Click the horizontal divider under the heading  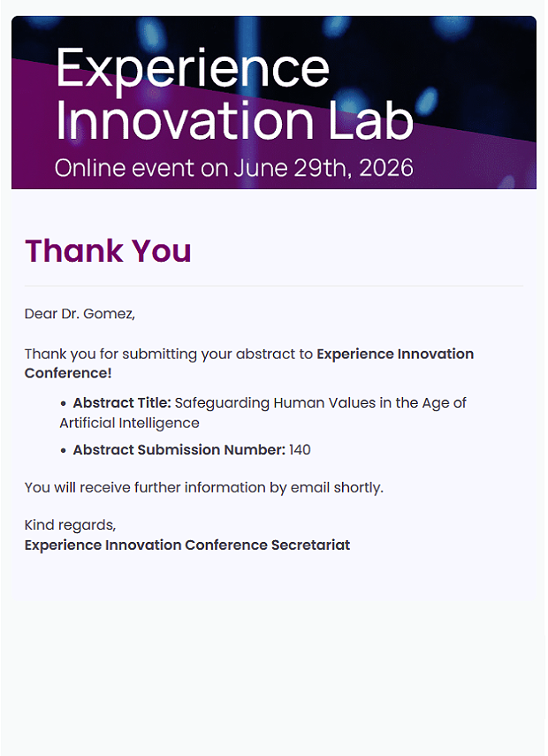274,286
